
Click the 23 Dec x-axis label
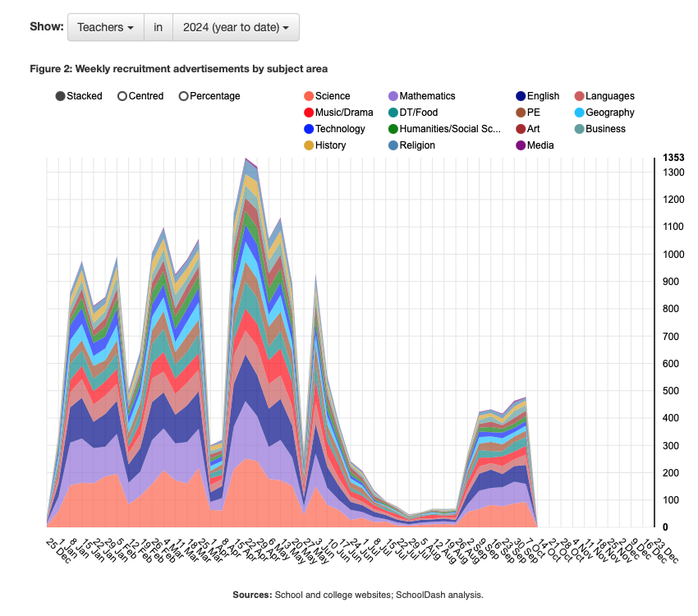667,550
